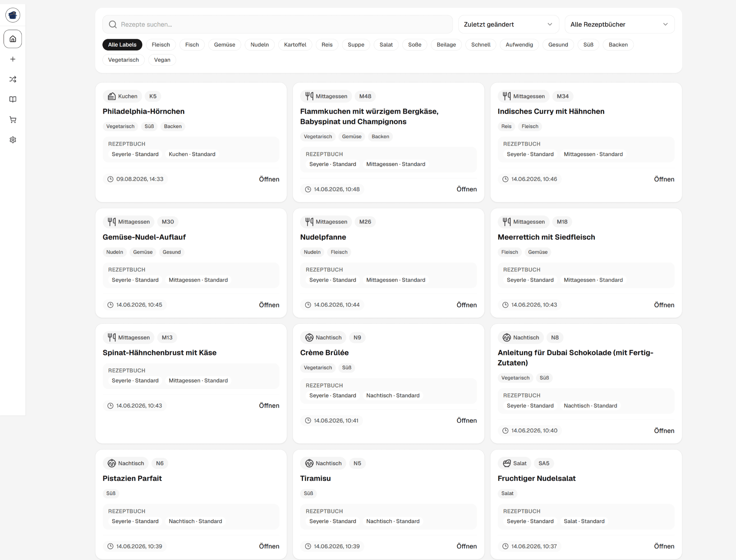Open the shopping cart icon
The width and height of the screenshot is (736, 560).
[x=13, y=120]
